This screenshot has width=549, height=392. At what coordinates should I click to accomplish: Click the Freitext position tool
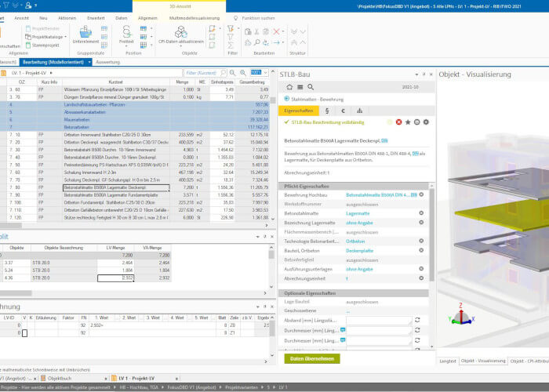(126, 34)
